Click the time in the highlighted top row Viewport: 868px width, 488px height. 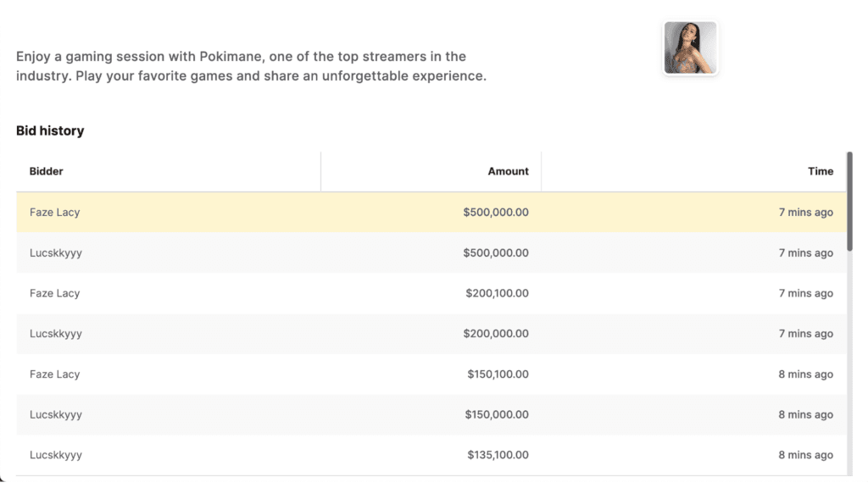pyautogui.click(x=805, y=213)
